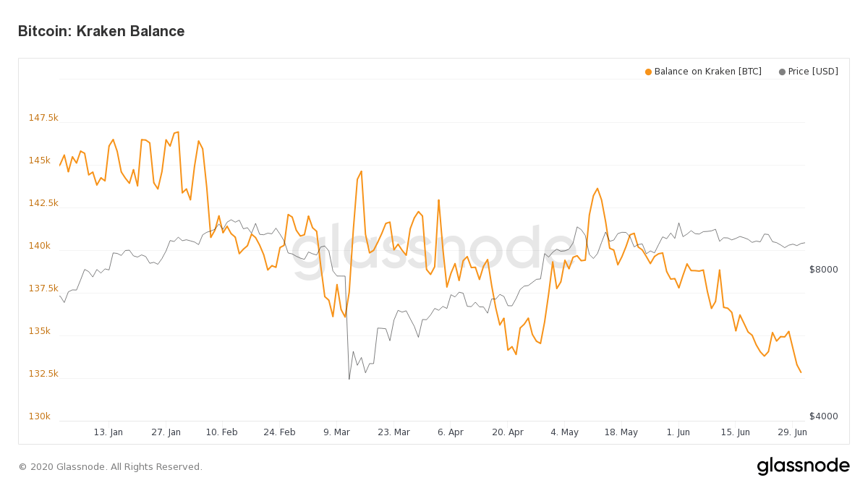The width and height of the screenshot is (868, 488).
Task: Click the chart title Bitcoin: Kraken Balance
Action: pyautogui.click(x=101, y=31)
